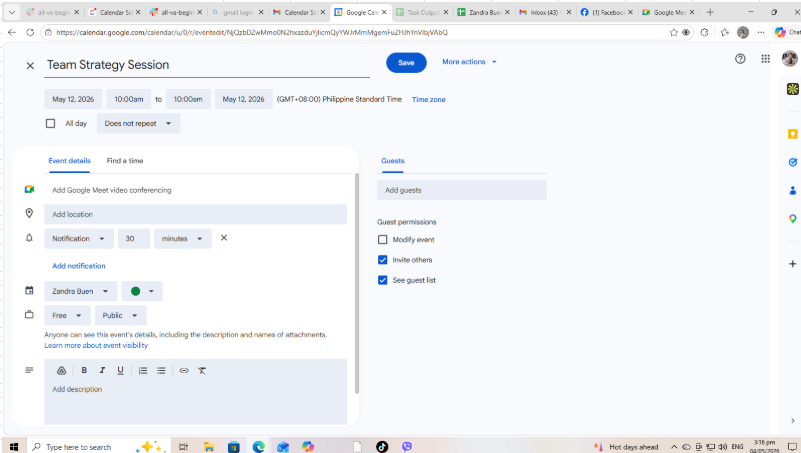Open the Free availability dropdown
801x453 pixels.
67,316
